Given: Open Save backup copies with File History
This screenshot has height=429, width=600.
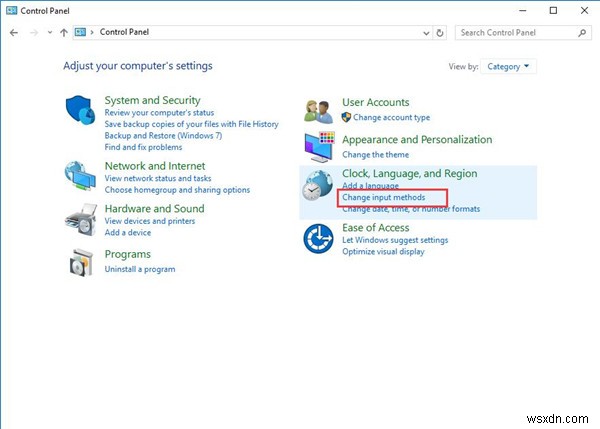Looking at the screenshot, I should point(191,124).
